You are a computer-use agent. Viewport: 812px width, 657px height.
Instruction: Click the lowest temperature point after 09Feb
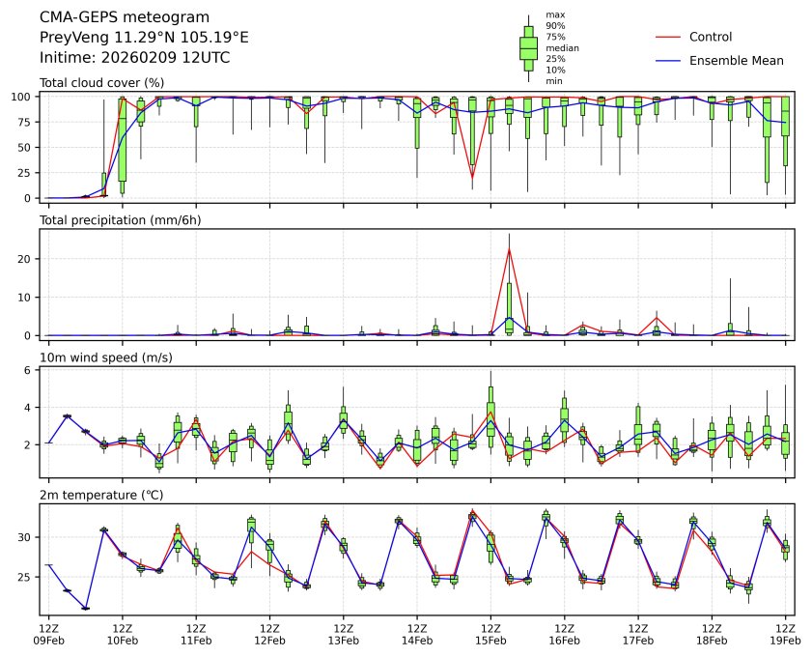coord(86,608)
